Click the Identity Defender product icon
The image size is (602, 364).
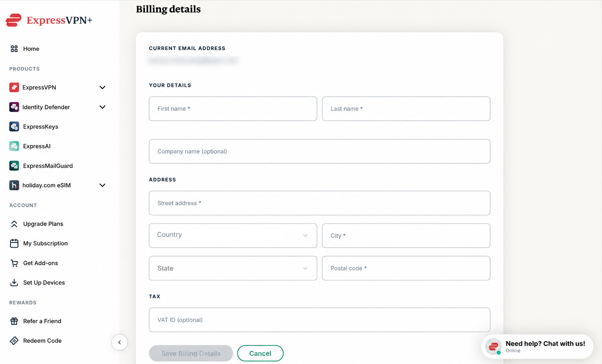(14, 107)
